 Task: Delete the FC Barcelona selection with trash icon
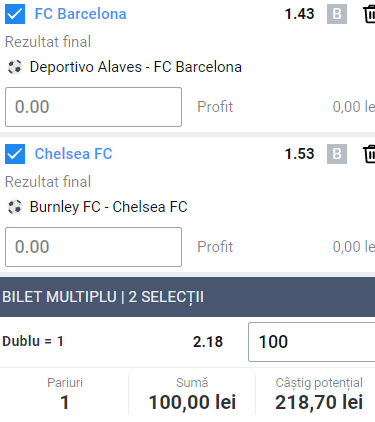coord(369,14)
